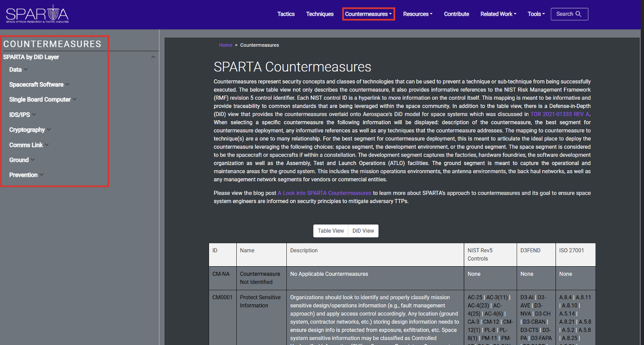The height and width of the screenshot is (345, 644).
Task: Open the A.8.11 ISO 27001 link
Action: (x=584, y=297)
